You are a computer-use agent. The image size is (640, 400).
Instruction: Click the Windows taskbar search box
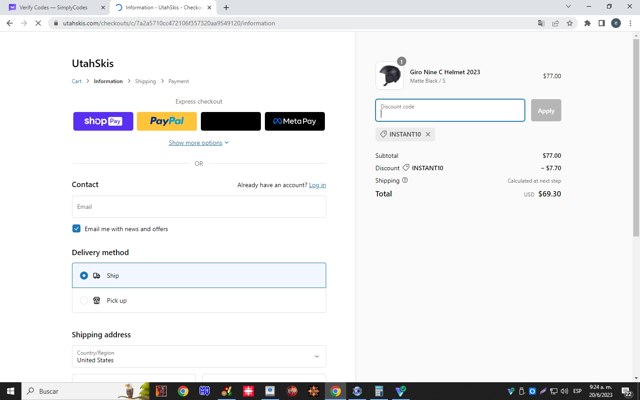point(86,391)
